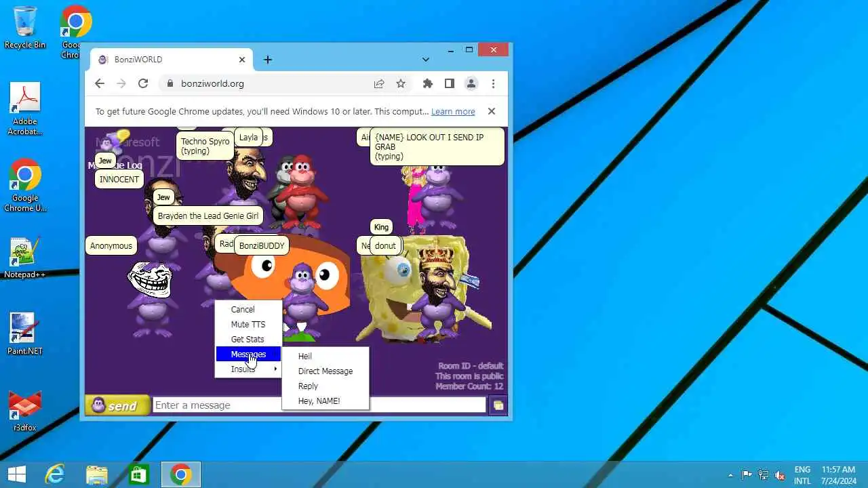Image resolution: width=868 pixels, height=488 pixels.
Task: Select Chrome in the taskbar
Action: tap(180, 474)
